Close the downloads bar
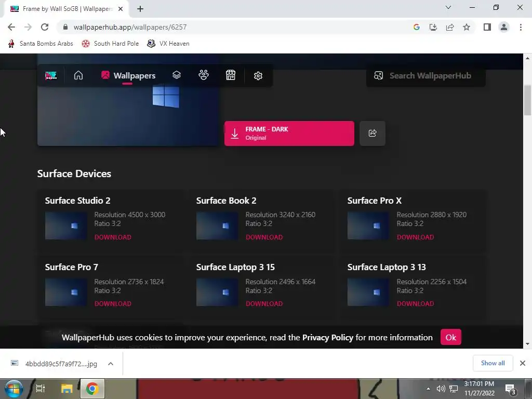Viewport: 532px width, 399px height. tap(523, 363)
